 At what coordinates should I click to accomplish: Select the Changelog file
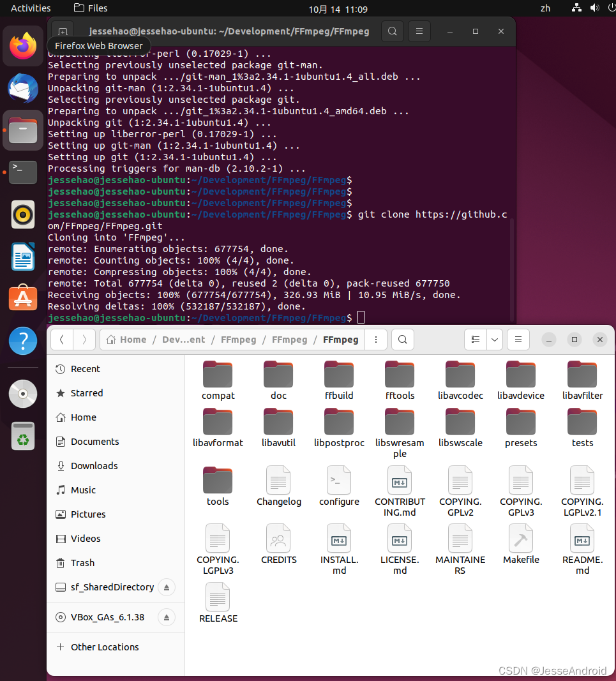tap(278, 486)
